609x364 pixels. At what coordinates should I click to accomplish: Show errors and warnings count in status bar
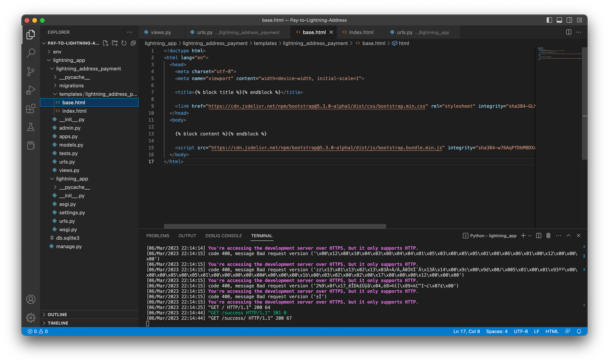pos(38,331)
